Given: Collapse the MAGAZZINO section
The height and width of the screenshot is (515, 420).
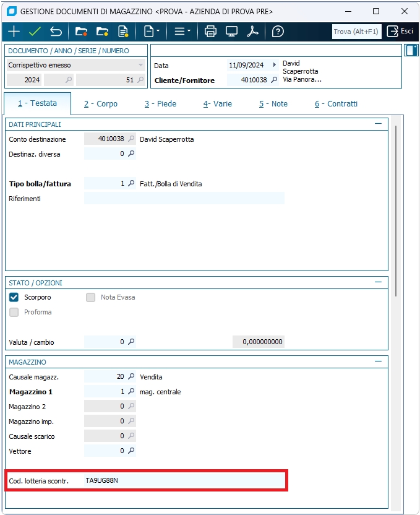Looking at the screenshot, I should click(x=378, y=361).
